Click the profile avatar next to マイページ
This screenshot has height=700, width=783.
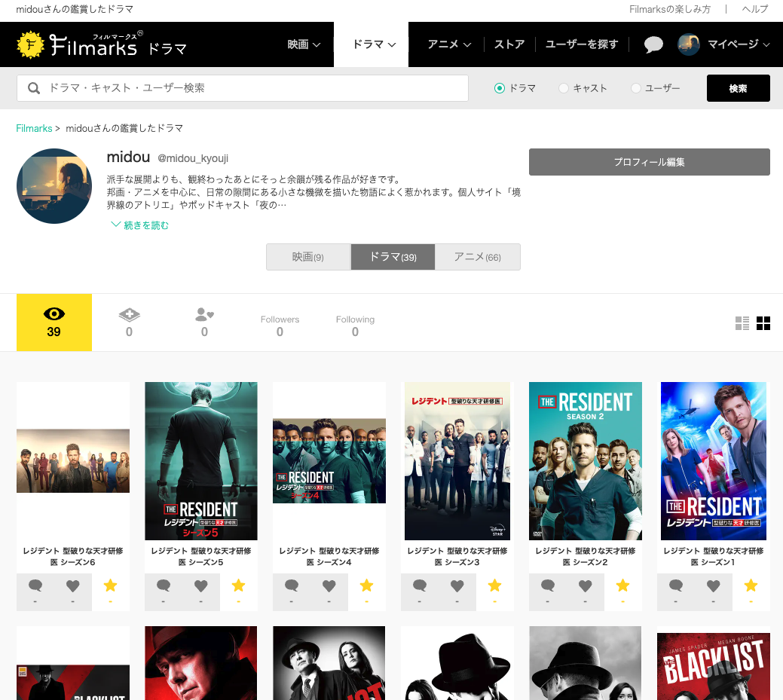click(x=688, y=44)
